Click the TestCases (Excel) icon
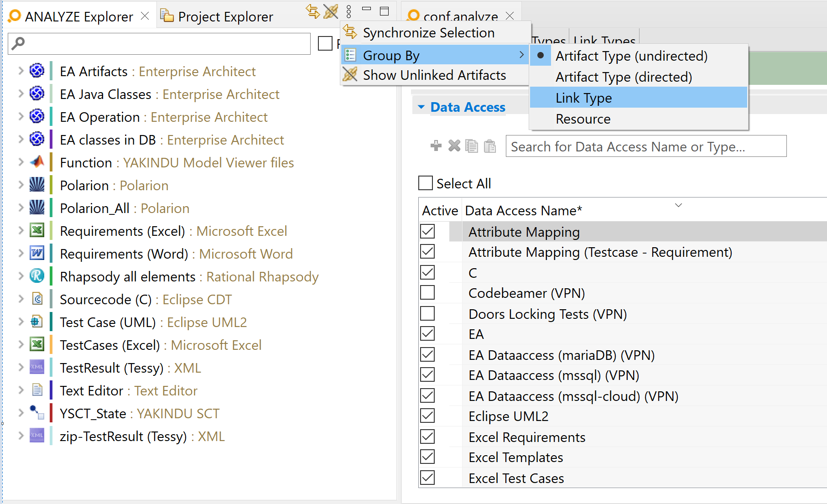The width and height of the screenshot is (827, 504). (x=37, y=344)
